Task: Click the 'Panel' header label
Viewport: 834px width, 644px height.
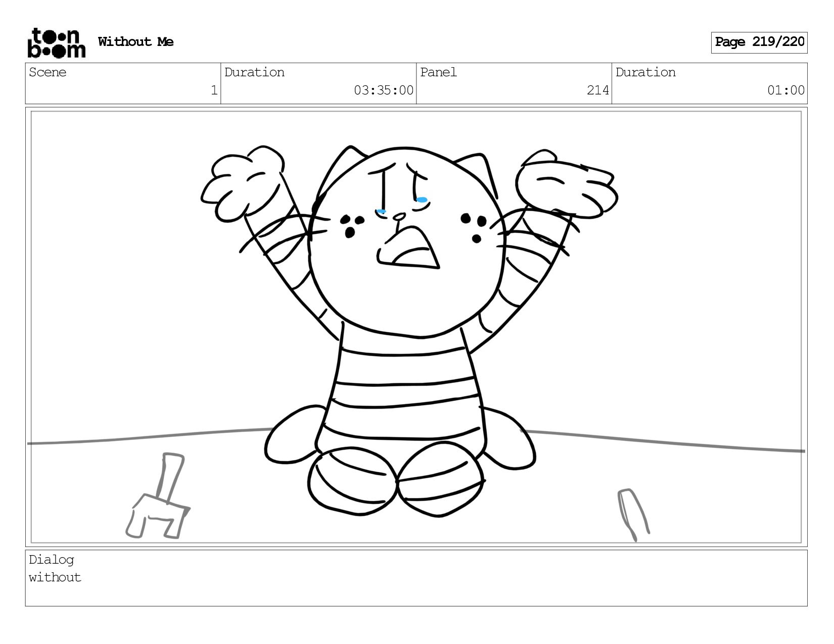Action: pos(438,72)
